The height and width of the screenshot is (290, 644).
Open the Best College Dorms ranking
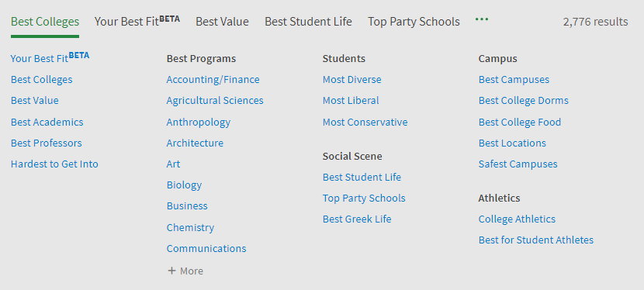524,101
